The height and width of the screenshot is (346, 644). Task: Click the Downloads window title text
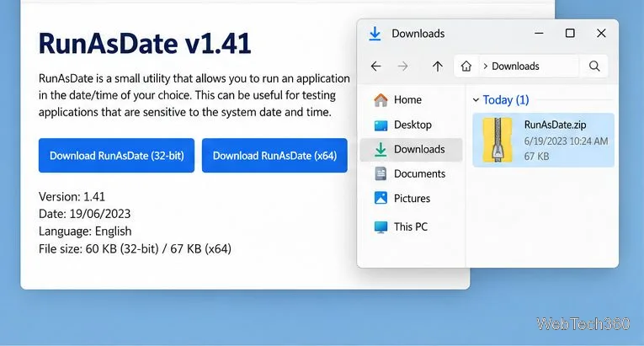pos(418,34)
